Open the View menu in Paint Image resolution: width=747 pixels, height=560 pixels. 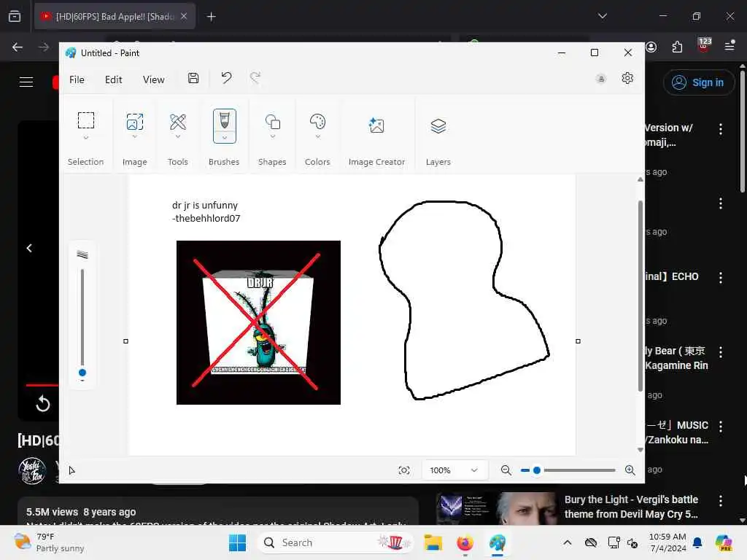(x=153, y=79)
